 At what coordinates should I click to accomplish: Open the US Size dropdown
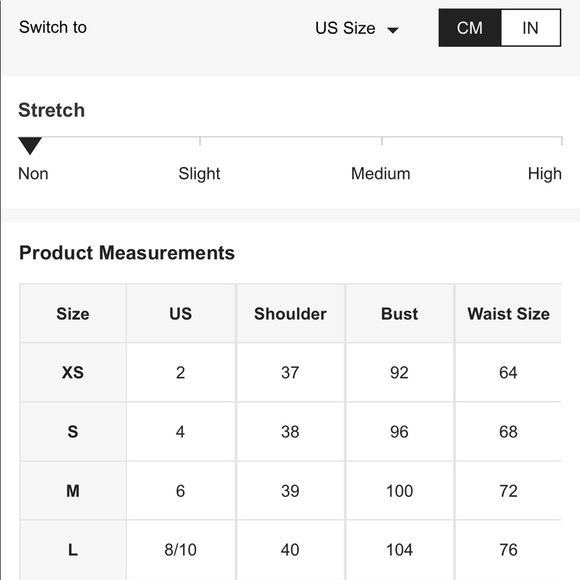coord(357,28)
